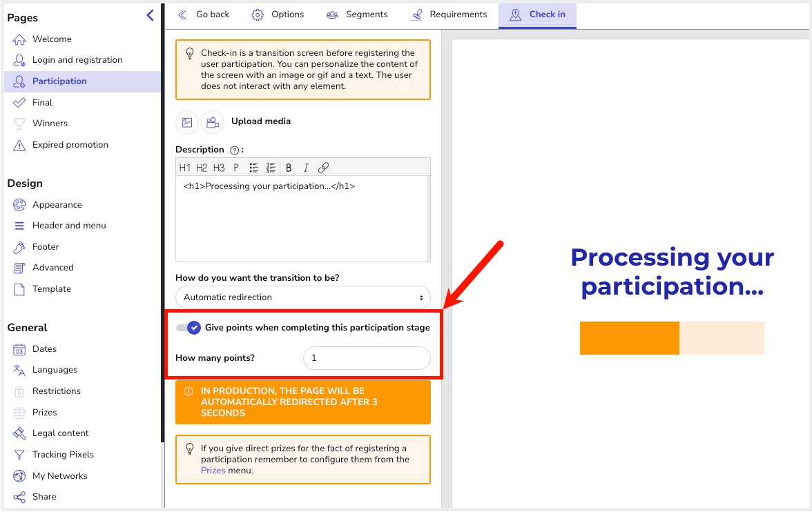812x512 pixels.
Task: Collapse the left sidebar with chevron
Action: 150,15
